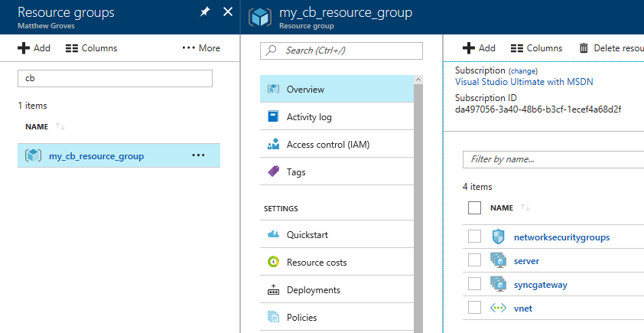Click Add in the resource group toolbar

pyautogui.click(x=479, y=48)
